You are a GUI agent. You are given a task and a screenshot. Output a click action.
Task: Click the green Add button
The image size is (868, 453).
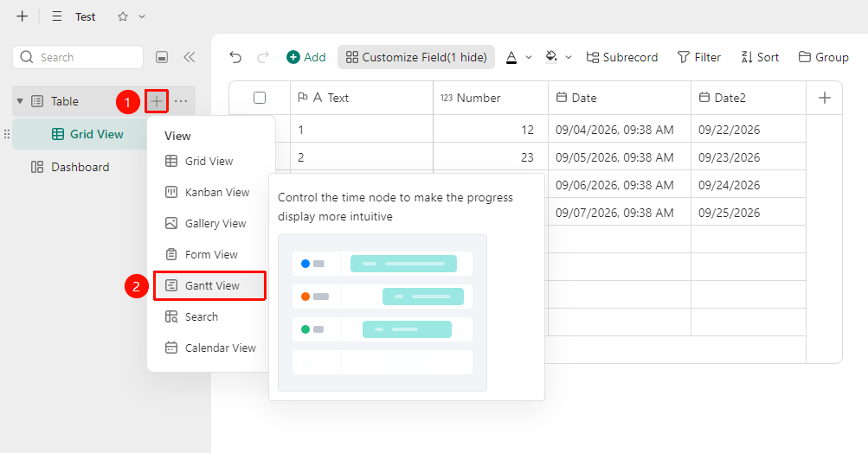point(306,57)
